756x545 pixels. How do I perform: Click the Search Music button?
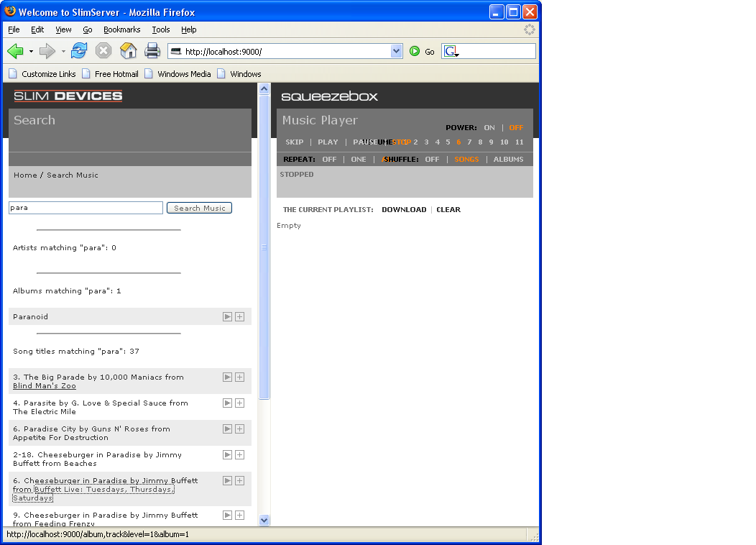[199, 208]
